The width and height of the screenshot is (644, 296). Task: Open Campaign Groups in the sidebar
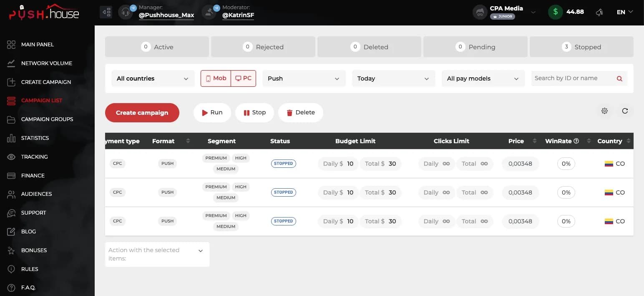pos(47,119)
